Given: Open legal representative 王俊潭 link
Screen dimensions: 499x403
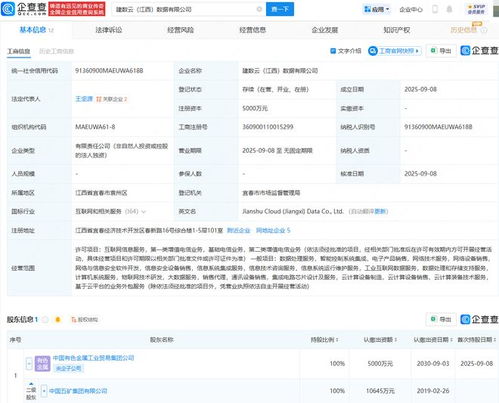Looking at the screenshot, I should click(x=84, y=99).
